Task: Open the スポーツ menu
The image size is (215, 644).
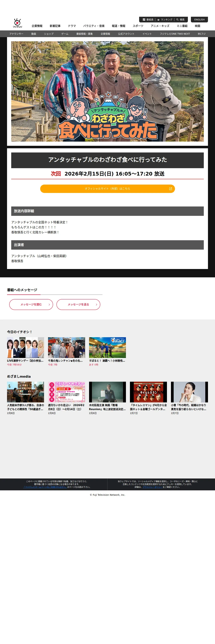Action: (138, 26)
